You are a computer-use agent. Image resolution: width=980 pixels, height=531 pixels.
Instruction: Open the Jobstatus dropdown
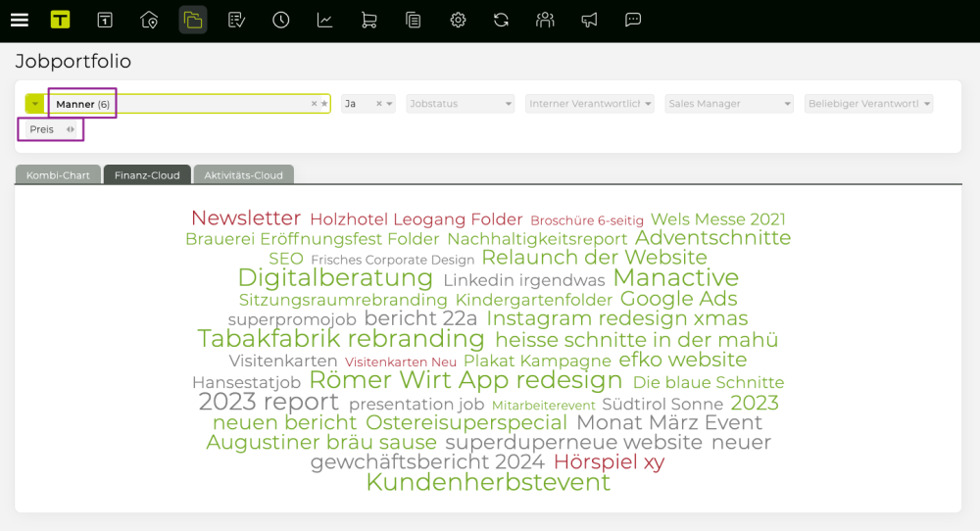point(460,104)
